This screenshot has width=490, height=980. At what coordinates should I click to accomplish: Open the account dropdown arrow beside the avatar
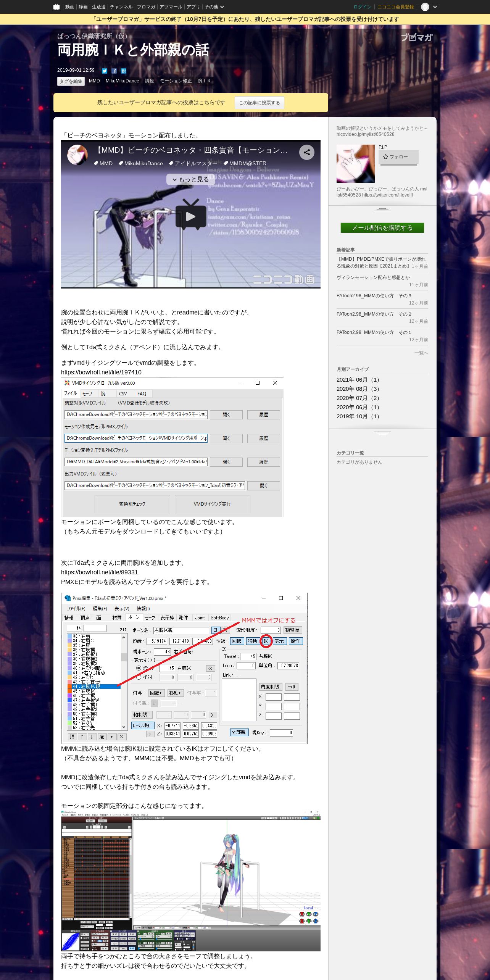tap(435, 7)
